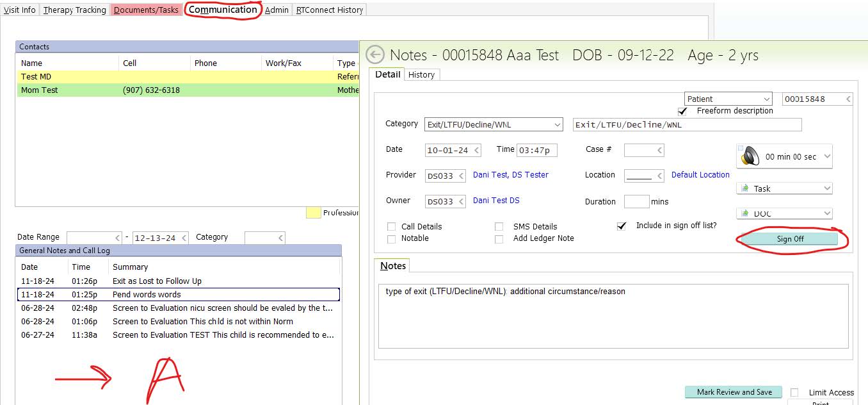
Task: Switch to the History tab
Action: point(421,75)
